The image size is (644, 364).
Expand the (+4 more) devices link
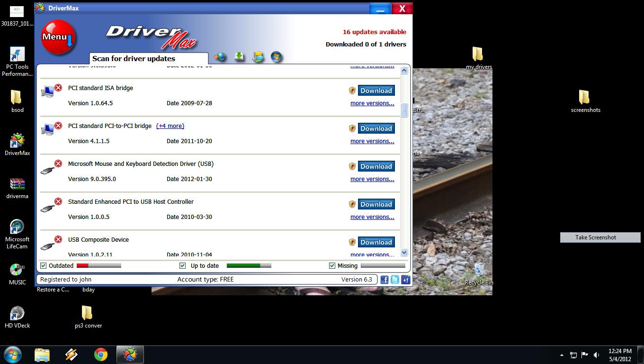[170, 126]
